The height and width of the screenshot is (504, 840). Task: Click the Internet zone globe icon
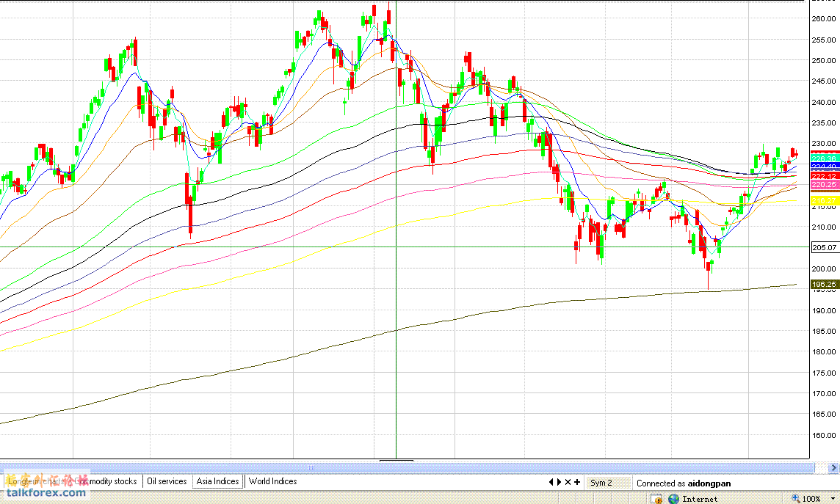click(674, 499)
